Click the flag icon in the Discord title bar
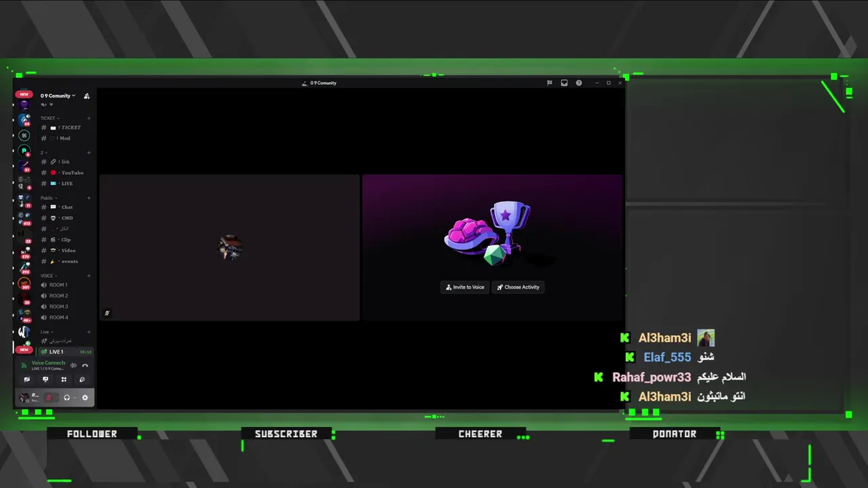 click(x=549, y=83)
